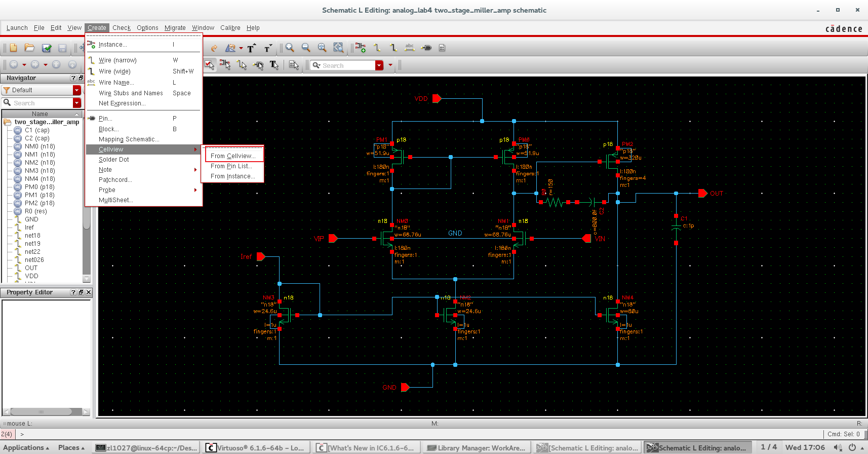Click the Go Forward arrow toolbar icon
Image resolution: width=868 pixels, height=454 pixels.
pyautogui.click(x=35, y=64)
